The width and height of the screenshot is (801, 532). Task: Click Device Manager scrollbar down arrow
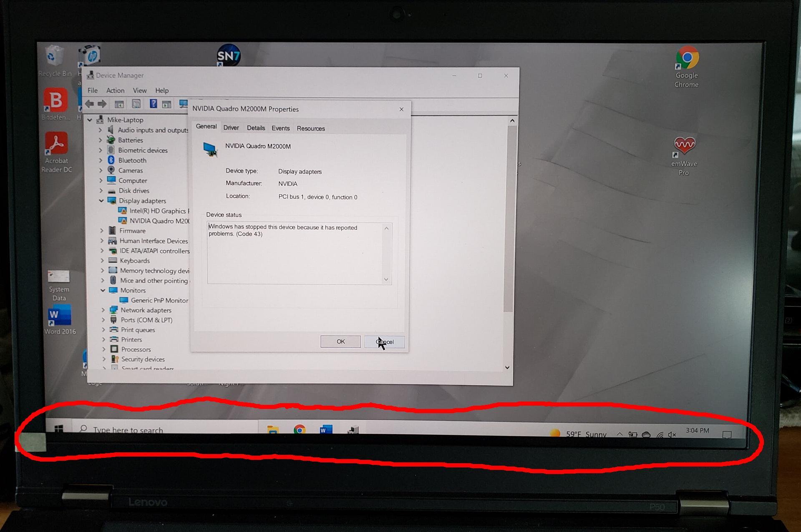point(507,367)
